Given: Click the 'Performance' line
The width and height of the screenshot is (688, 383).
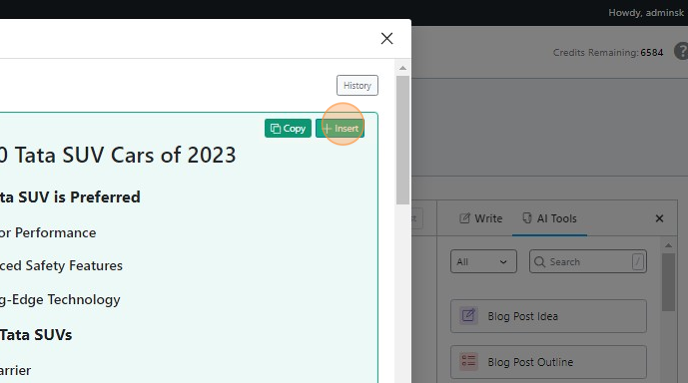Looking at the screenshot, I should click(55, 233).
